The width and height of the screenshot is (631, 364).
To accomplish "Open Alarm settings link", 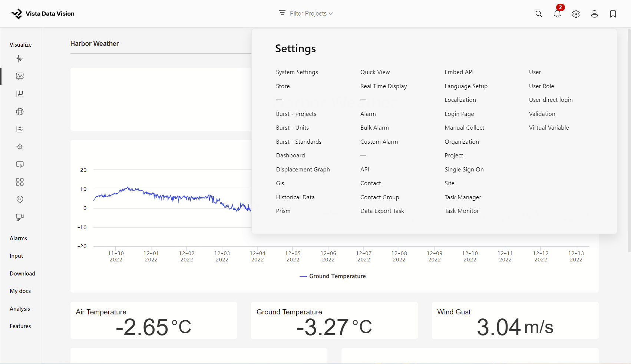I will tap(368, 114).
